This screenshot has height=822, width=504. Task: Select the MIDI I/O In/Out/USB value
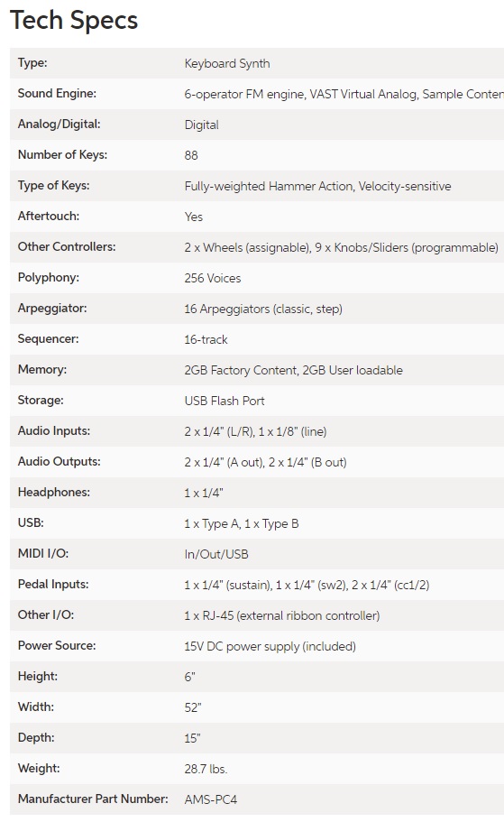click(x=216, y=554)
